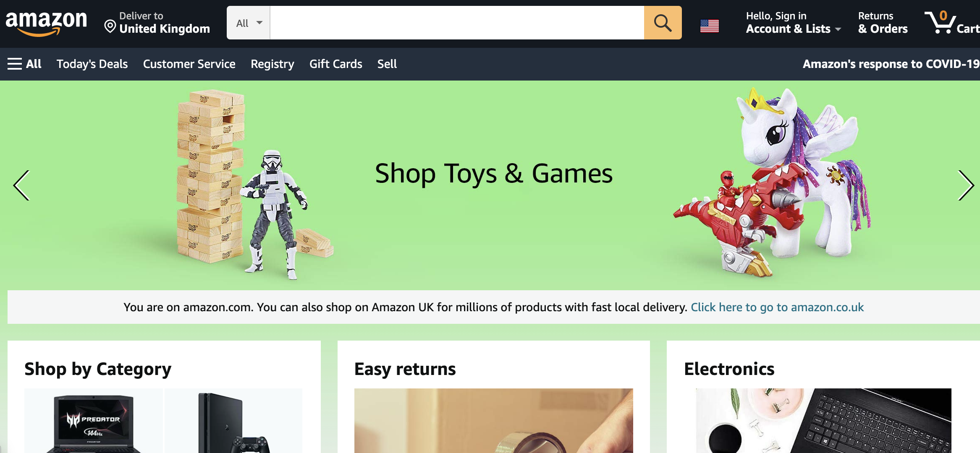Click Registry navigation item

(x=273, y=64)
